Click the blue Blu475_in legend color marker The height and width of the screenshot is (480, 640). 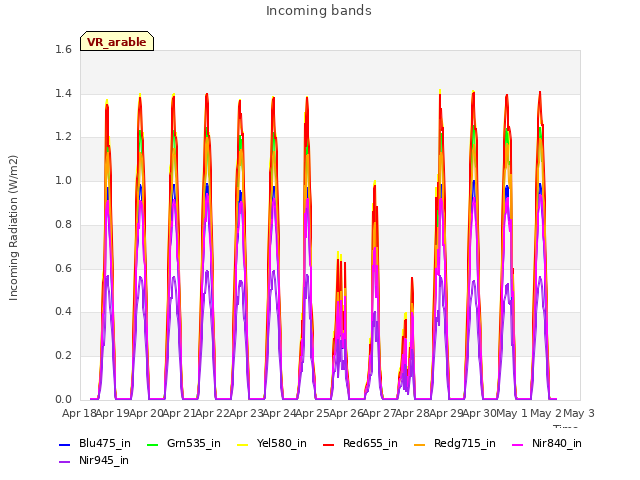(64, 444)
